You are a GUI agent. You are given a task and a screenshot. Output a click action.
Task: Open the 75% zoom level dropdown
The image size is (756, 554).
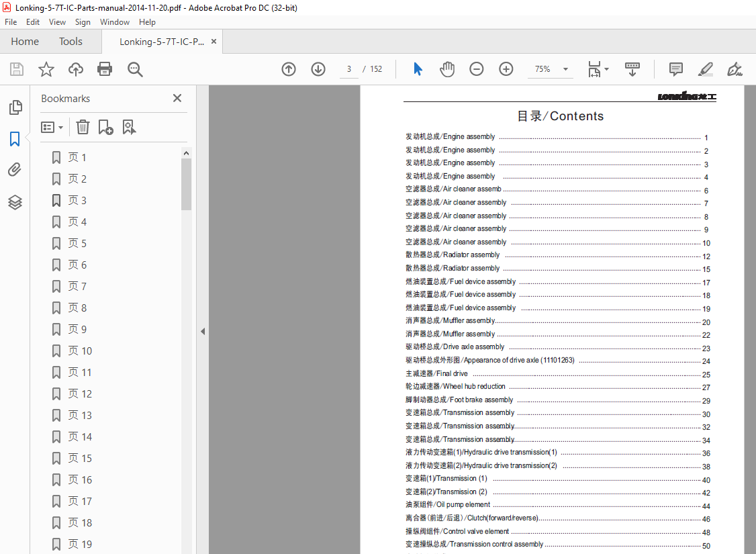coord(565,69)
